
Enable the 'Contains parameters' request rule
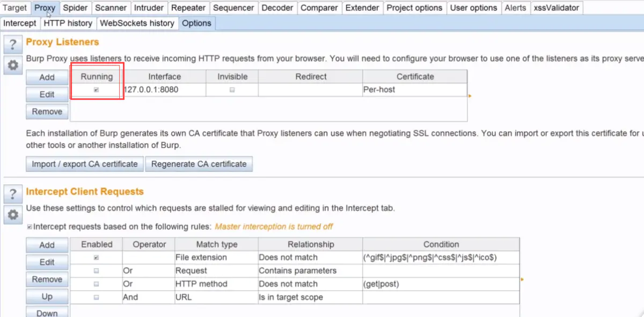click(97, 271)
